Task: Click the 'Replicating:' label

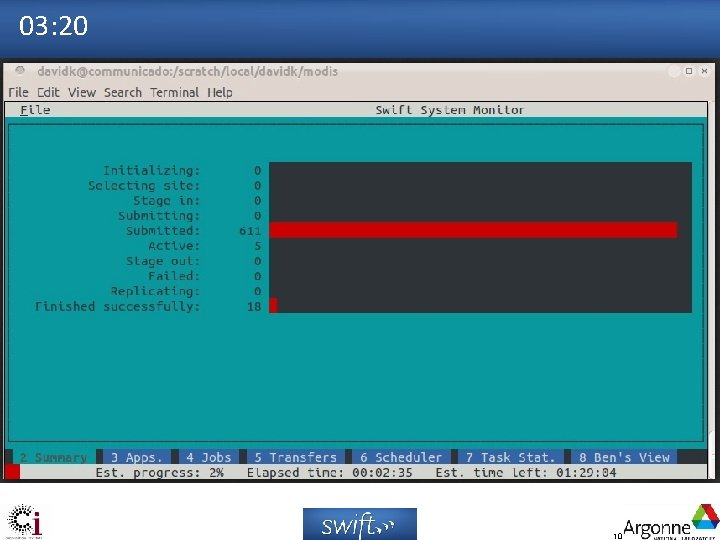Action: (x=155, y=291)
